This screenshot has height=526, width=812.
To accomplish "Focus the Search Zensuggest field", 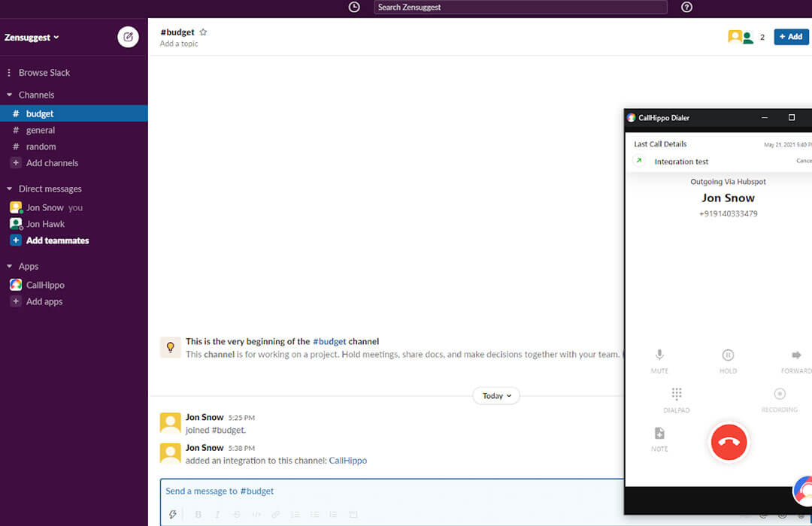I will coord(520,8).
